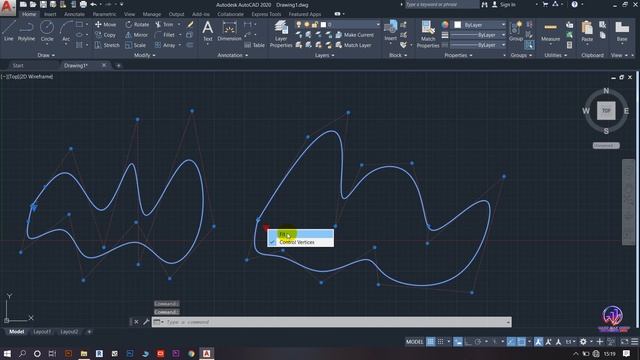Click the Copy tool
This screenshot has width=640, height=360.
pyautogui.click(x=105, y=35)
